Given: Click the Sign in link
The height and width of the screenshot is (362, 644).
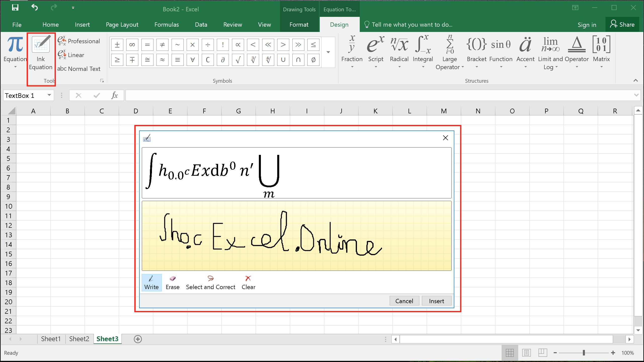Looking at the screenshot, I should 587,25.
